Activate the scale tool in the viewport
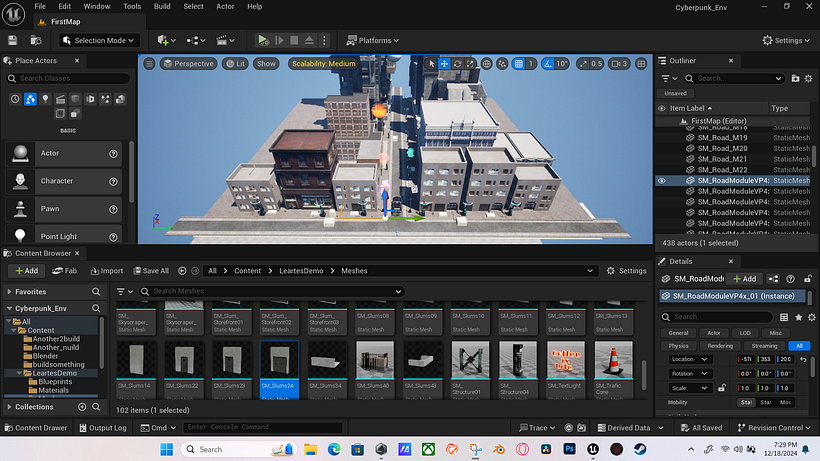The height and width of the screenshot is (461, 820). [470, 64]
